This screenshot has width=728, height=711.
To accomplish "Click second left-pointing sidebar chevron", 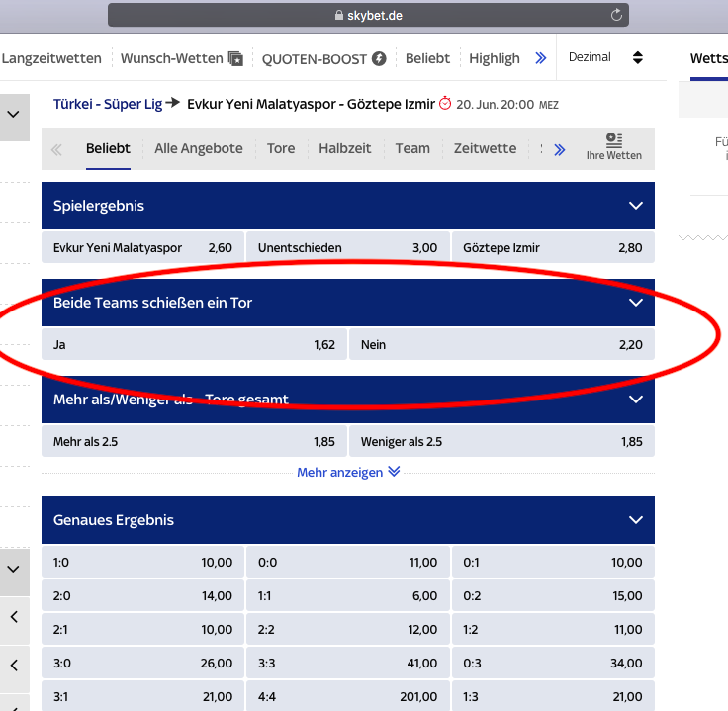I will pos(14,666).
